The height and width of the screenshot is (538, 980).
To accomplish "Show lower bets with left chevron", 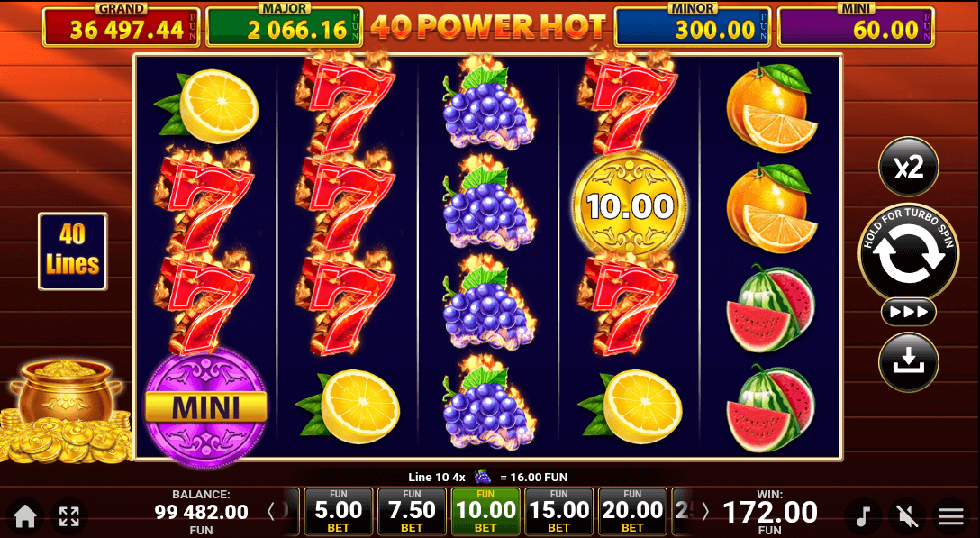I will click(x=271, y=512).
